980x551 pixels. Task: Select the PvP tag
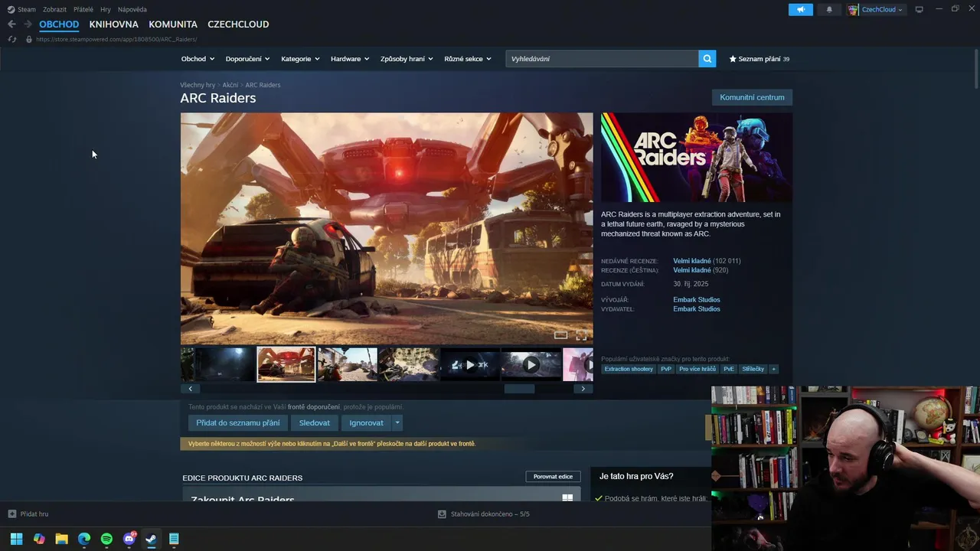(x=666, y=369)
